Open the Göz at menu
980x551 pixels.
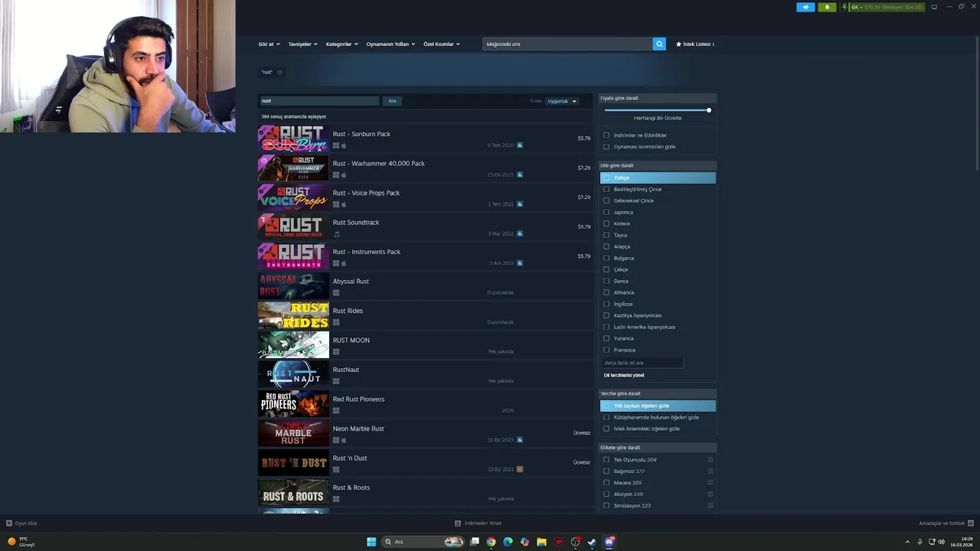point(269,44)
